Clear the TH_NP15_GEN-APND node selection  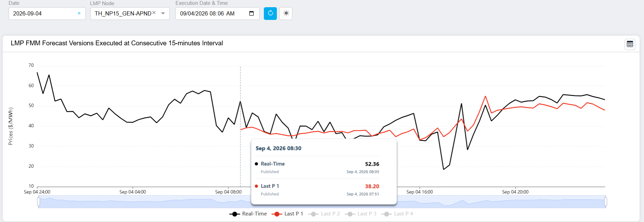[x=154, y=13]
